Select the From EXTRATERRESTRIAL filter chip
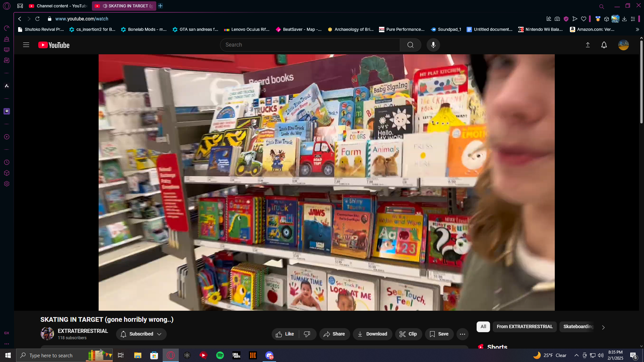The width and height of the screenshot is (644, 362). (524, 326)
